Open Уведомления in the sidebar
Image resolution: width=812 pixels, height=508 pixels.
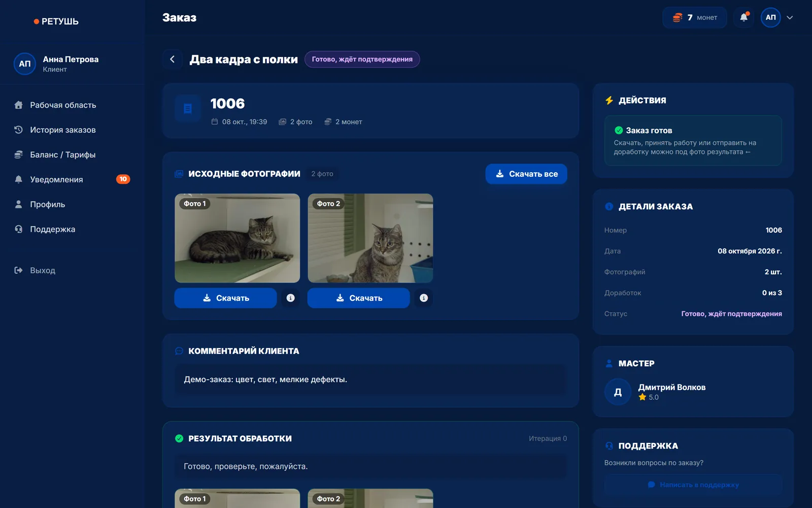(73, 179)
